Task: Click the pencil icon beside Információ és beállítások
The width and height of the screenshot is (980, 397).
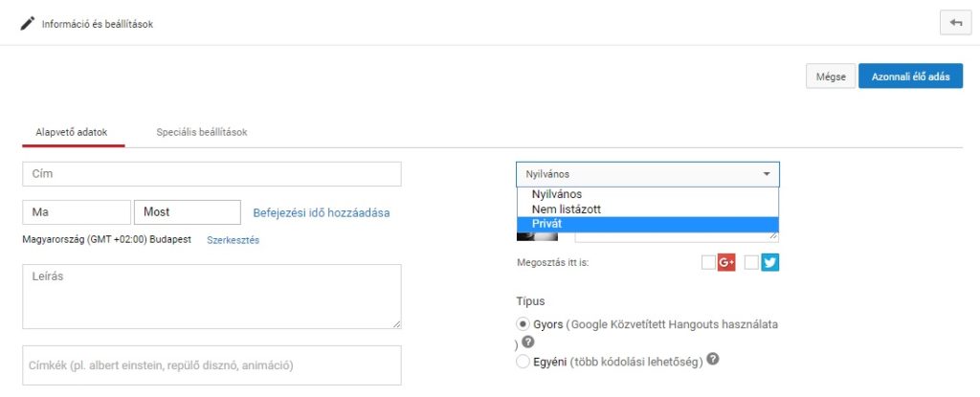Action: [27, 24]
